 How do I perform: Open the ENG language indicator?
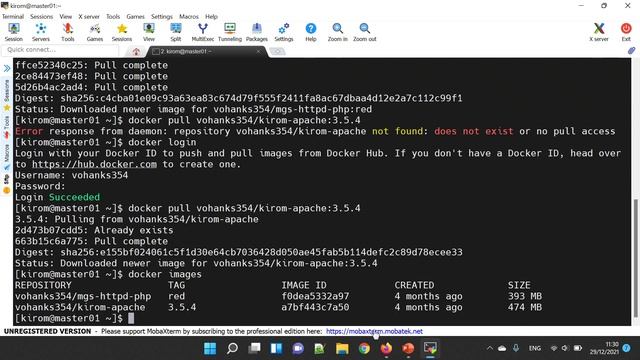click(535, 348)
